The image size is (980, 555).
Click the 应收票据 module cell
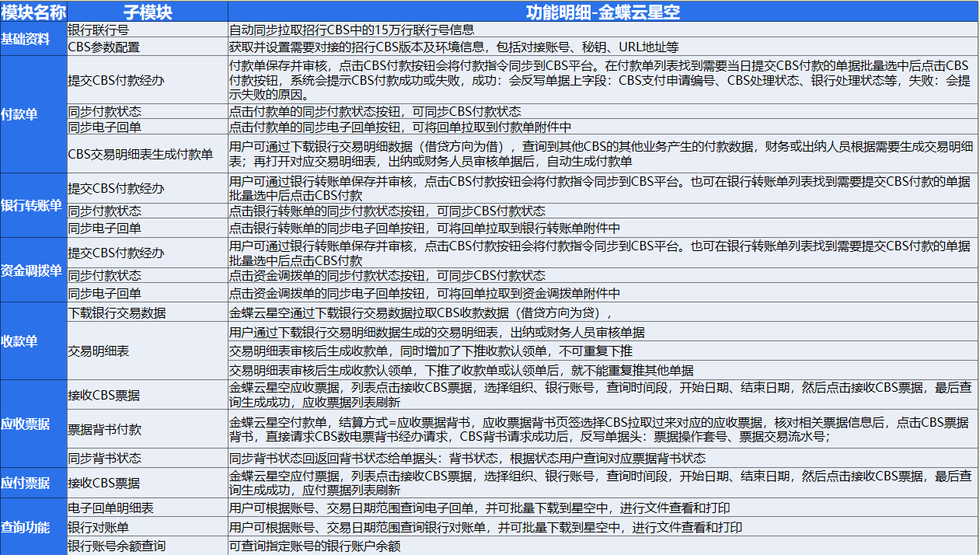[x=33, y=423]
